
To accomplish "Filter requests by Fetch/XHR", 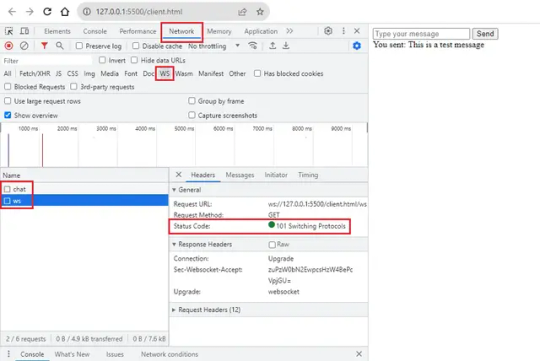I will click(35, 74).
